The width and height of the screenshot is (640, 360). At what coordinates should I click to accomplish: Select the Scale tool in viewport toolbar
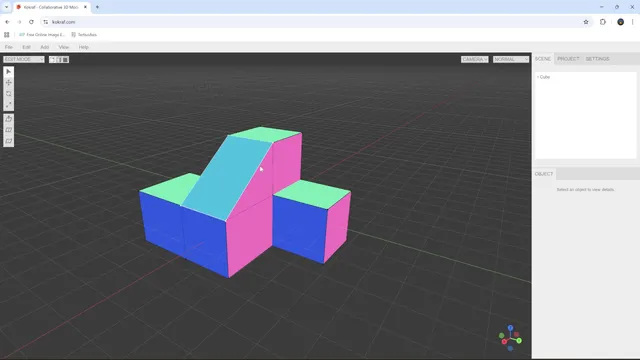[9, 105]
